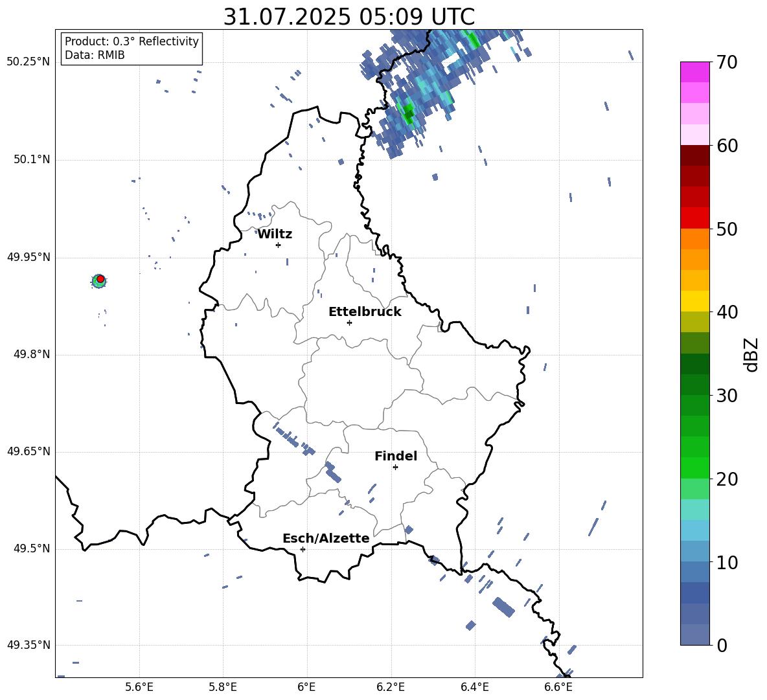The height and width of the screenshot is (700, 767).
Task: Click the 5.8°E longitude label
Action: click(x=223, y=687)
